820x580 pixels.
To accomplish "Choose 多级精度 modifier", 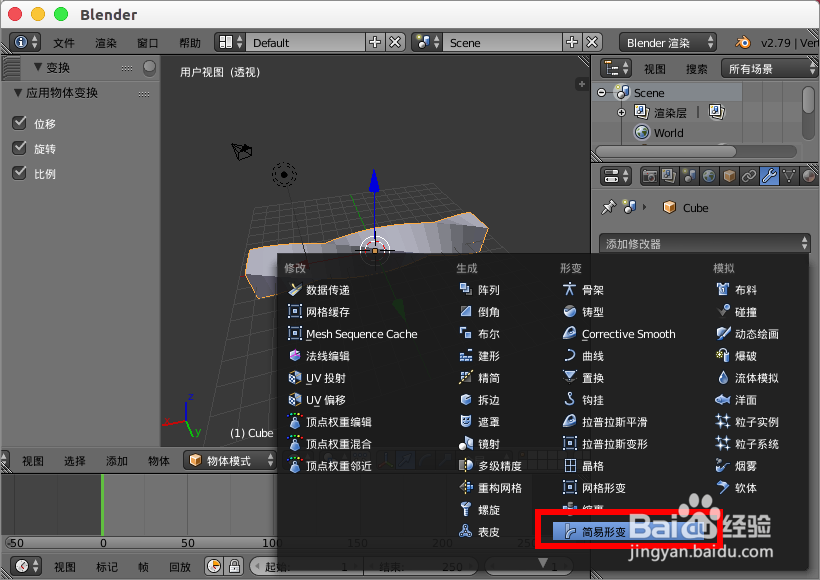I will click(x=490, y=465).
